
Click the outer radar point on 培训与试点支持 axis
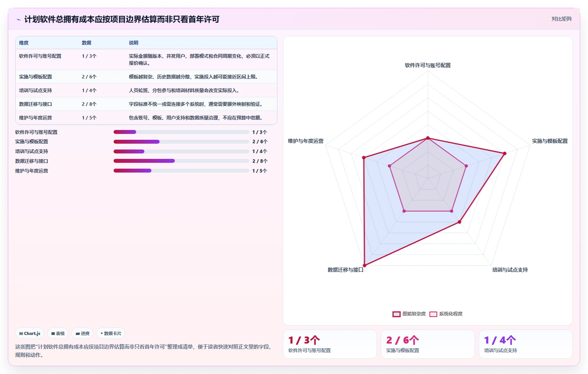tap(460, 222)
